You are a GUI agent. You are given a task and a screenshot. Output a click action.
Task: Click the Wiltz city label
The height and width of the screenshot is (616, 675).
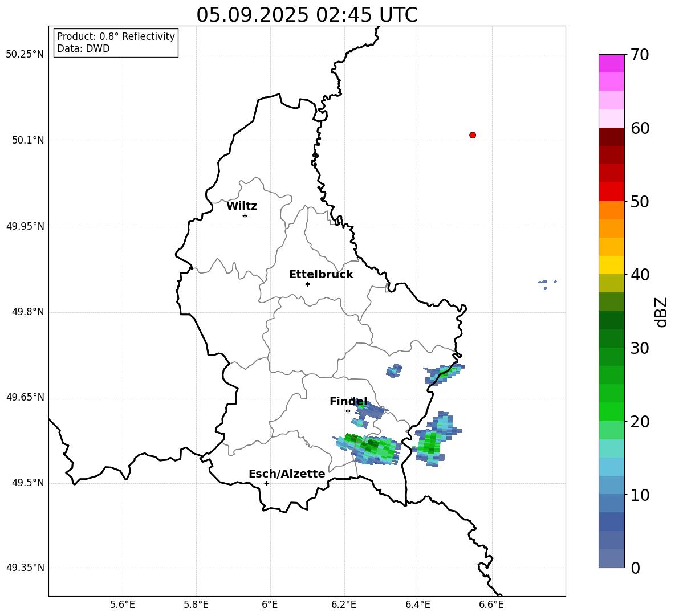click(242, 206)
